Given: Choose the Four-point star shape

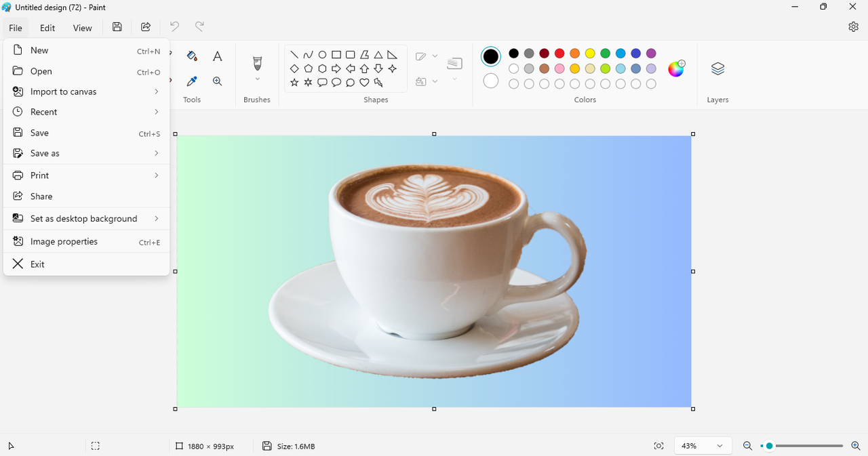Looking at the screenshot, I should 392,68.
